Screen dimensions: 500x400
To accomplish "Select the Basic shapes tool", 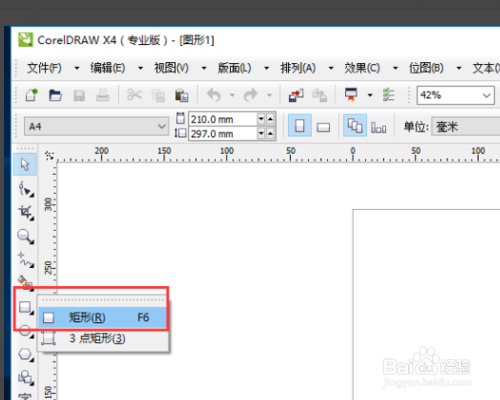I will tap(26, 378).
